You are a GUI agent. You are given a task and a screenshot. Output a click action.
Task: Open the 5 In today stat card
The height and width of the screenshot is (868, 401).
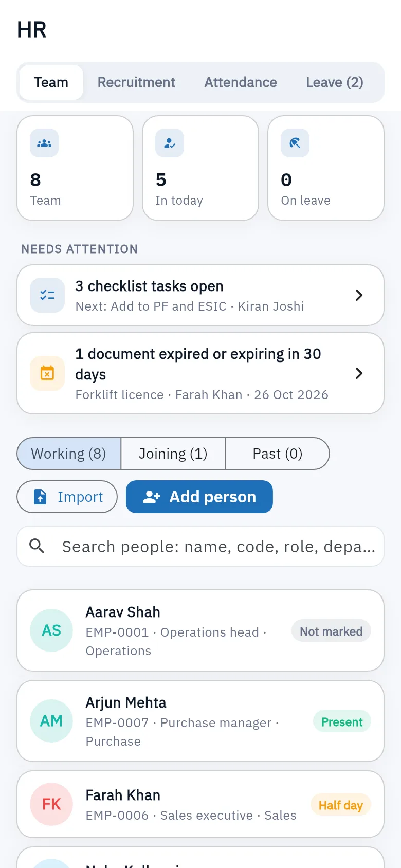tap(200, 168)
